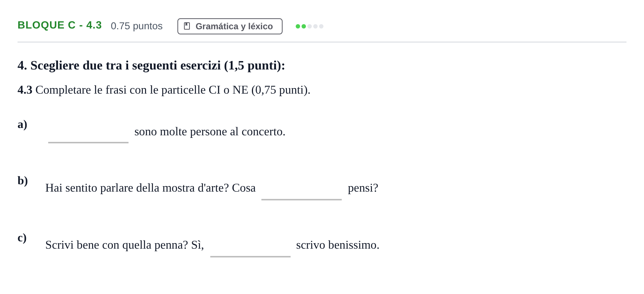Click the text 'Scrivi bene con quella penna?'
The height and width of the screenshot is (294, 644).
tap(116, 245)
